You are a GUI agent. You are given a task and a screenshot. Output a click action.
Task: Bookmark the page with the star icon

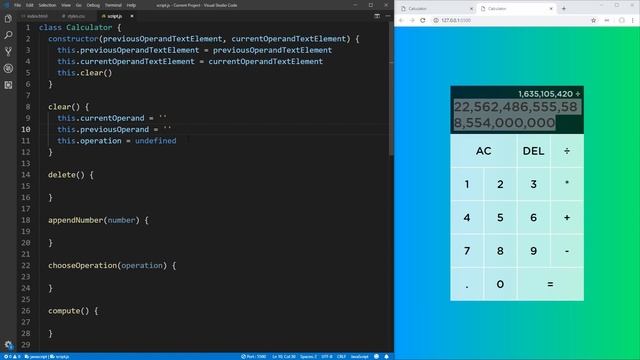click(x=593, y=20)
